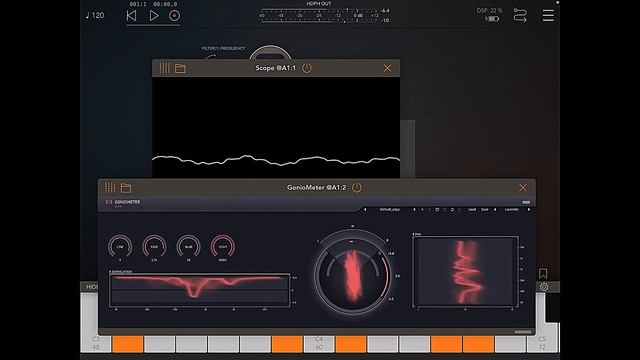Click the red GonioMeter plugin logo
This screenshot has height=360, width=640.
(109, 202)
